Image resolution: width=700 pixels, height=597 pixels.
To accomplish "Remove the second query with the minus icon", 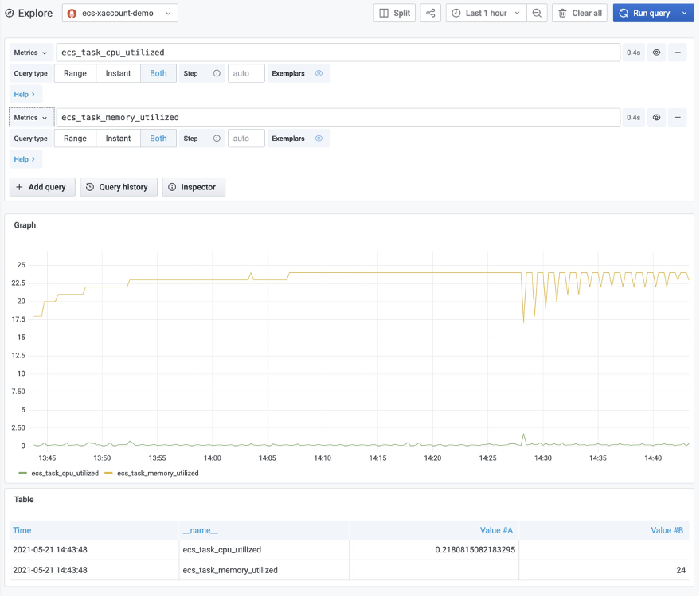I will click(x=678, y=116).
